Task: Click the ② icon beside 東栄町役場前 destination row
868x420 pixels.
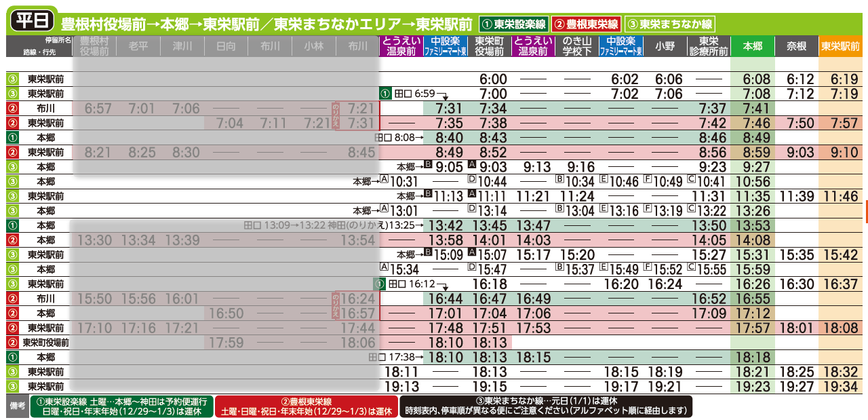Action: pos(12,343)
